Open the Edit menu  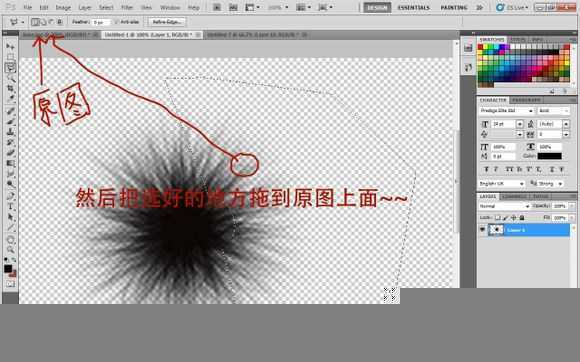[x=44, y=7]
